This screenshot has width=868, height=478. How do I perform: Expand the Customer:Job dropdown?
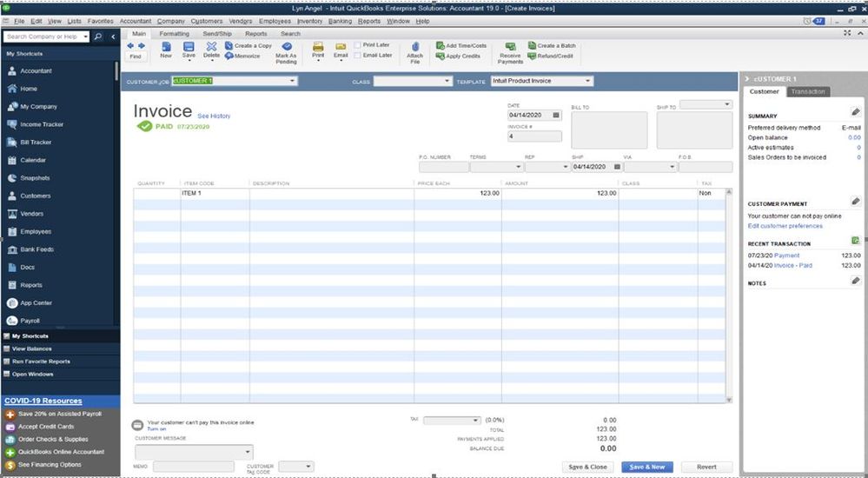(x=292, y=81)
